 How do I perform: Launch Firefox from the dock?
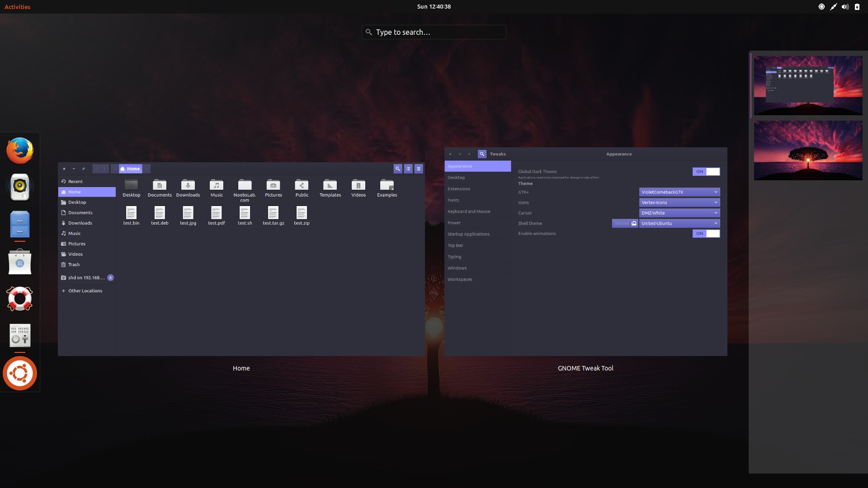click(x=20, y=150)
